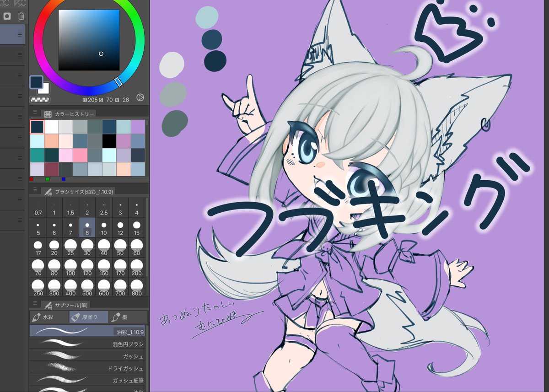
Task: Open the カラーヒストリー tab
Action: (x=69, y=114)
